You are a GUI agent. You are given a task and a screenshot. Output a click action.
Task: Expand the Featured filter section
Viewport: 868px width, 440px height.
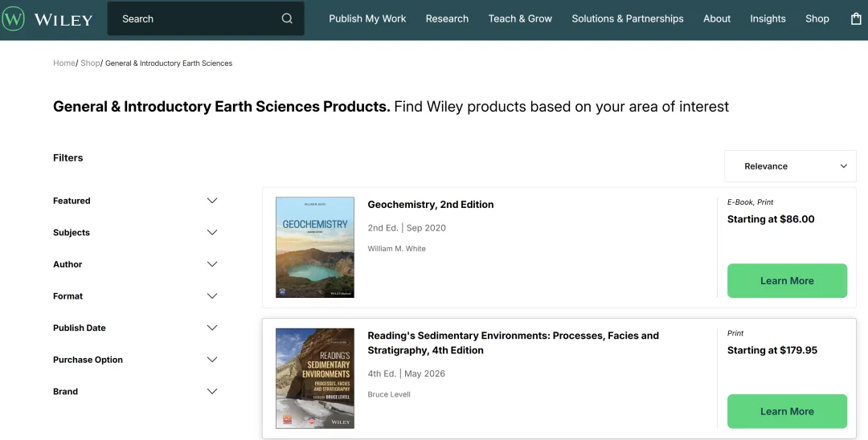pyautogui.click(x=212, y=201)
